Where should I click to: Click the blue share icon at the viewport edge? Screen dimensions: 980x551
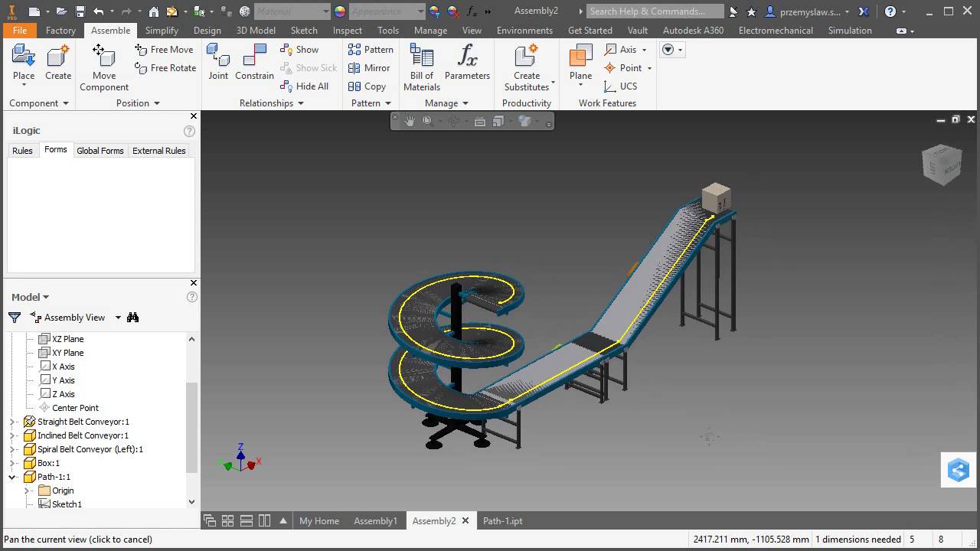[x=959, y=470]
